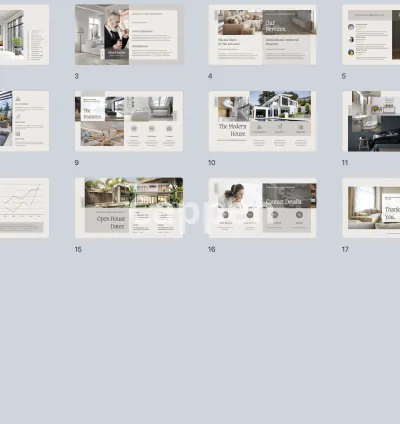
Task: Open slide 3 with the bearded man portrait
Action: 129,35
